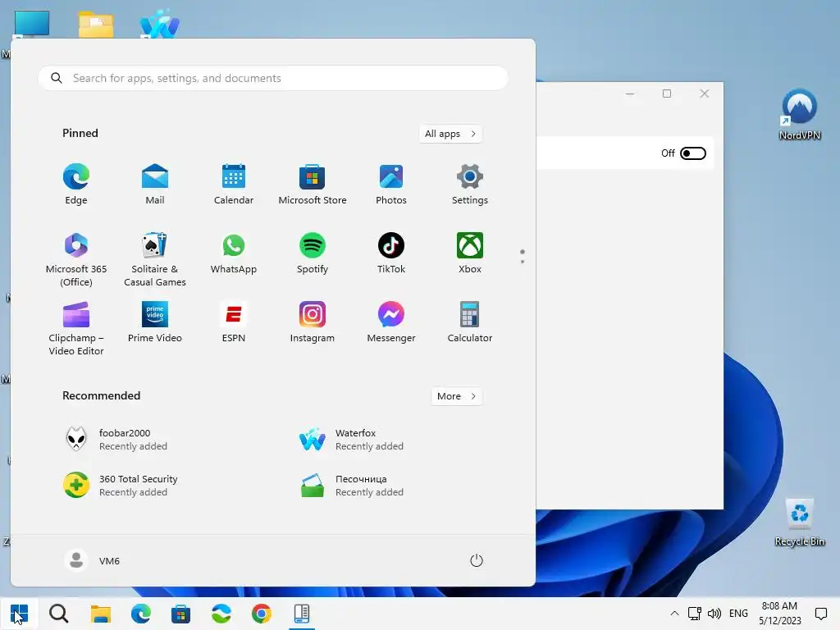Launch the Xbox app
Screen dimensions: 840x630
click(470, 254)
